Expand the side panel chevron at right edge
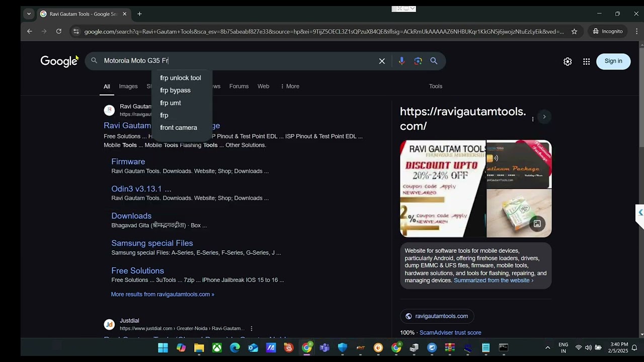The height and width of the screenshot is (362, 644). pyautogui.click(x=640, y=213)
